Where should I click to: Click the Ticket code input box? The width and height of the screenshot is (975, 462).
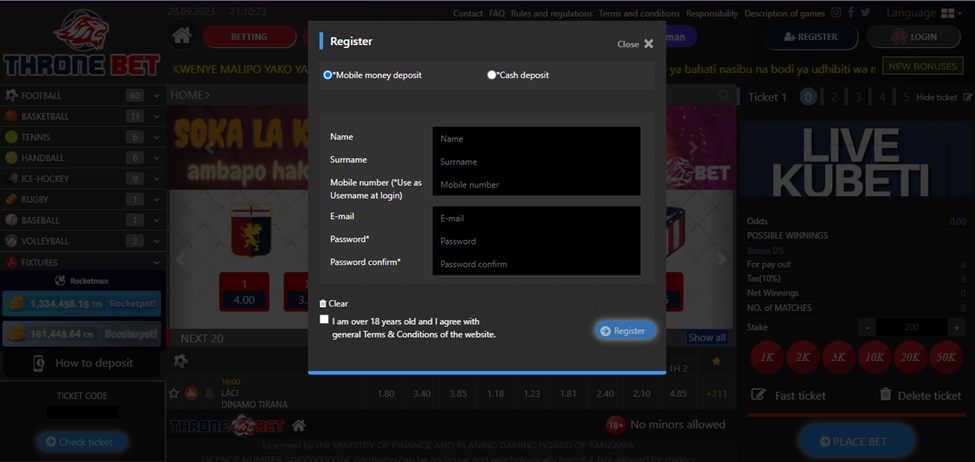[x=82, y=412]
